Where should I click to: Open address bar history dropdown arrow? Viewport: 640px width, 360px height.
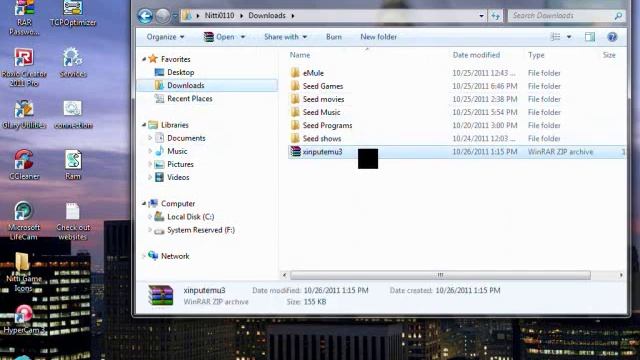tap(481, 16)
